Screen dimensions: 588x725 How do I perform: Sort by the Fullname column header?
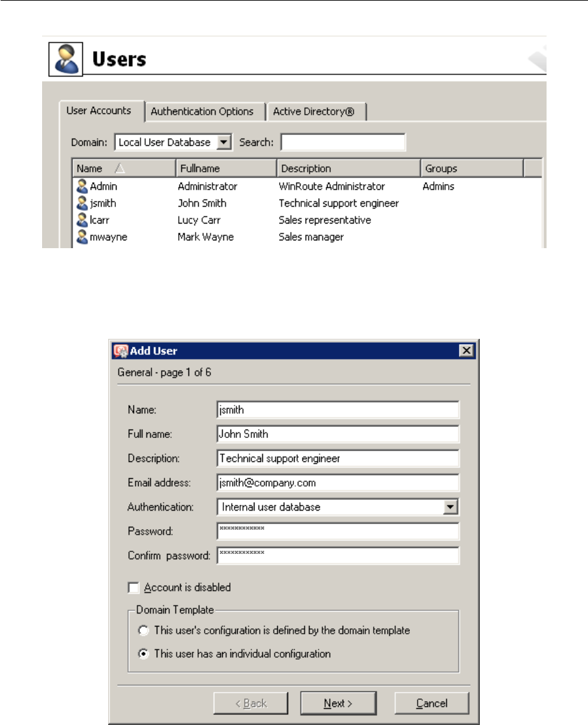pos(226,168)
